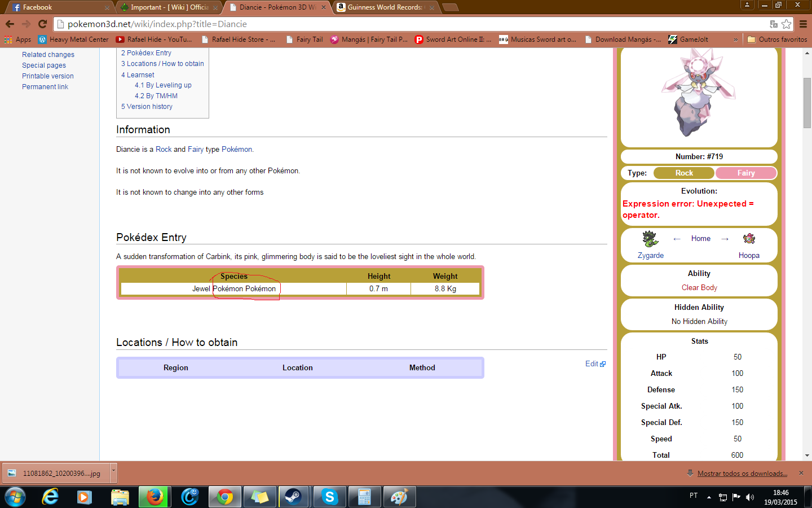This screenshot has width=812, height=508.
Task: Launch Internet Explorer from the taskbar
Action: click(50, 497)
